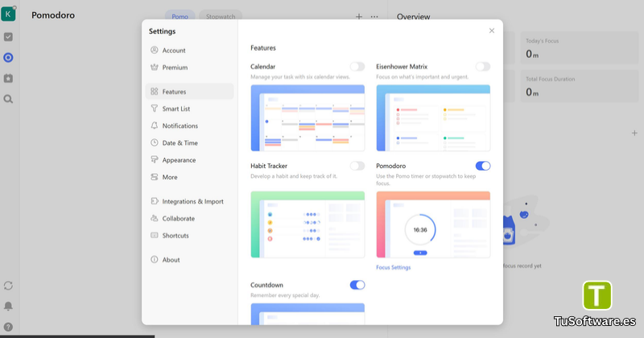The width and height of the screenshot is (644, 338).
Task: Open Account settings
Action: tap(189, 50)
